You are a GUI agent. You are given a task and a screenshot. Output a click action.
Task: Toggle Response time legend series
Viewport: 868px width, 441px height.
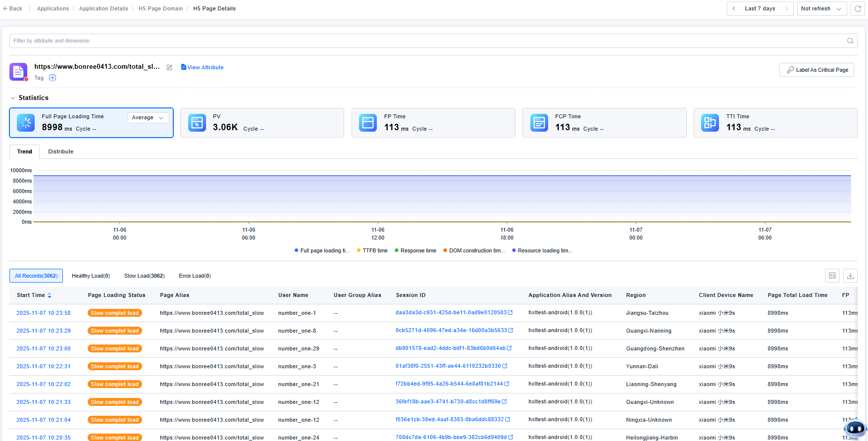pyautogui.click(x=415, y=251)
